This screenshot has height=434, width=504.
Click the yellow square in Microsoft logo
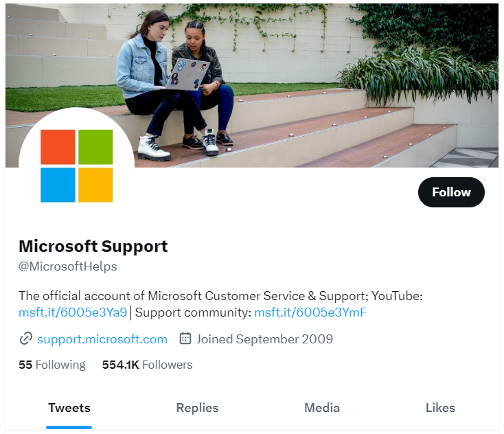coord(95,185)
